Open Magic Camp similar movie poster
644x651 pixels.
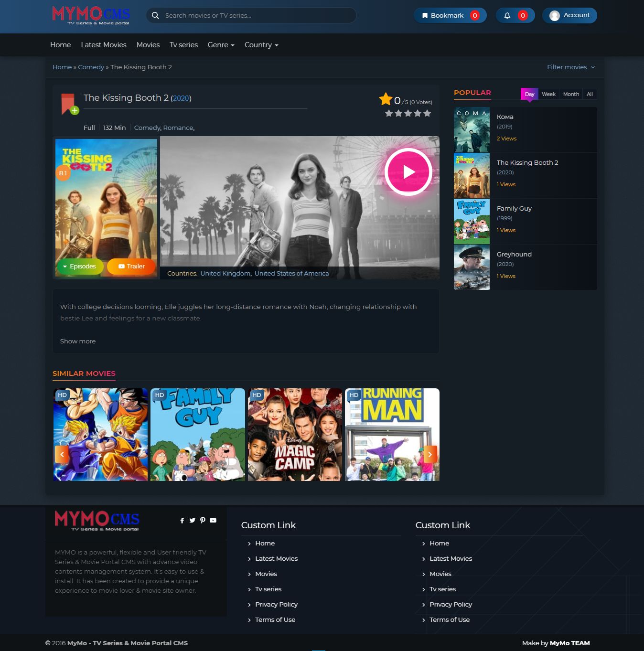(295, 435)
